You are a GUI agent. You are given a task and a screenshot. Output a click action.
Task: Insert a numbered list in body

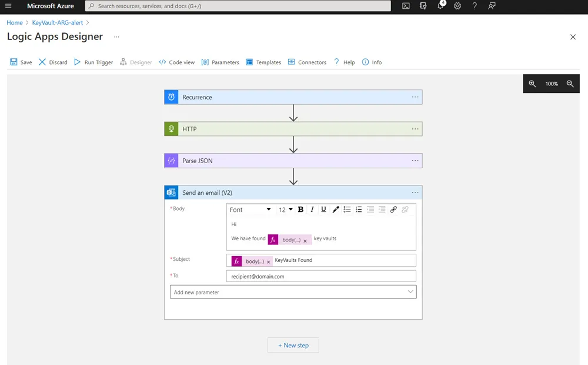pyautogui.click(x=359, y=210)
